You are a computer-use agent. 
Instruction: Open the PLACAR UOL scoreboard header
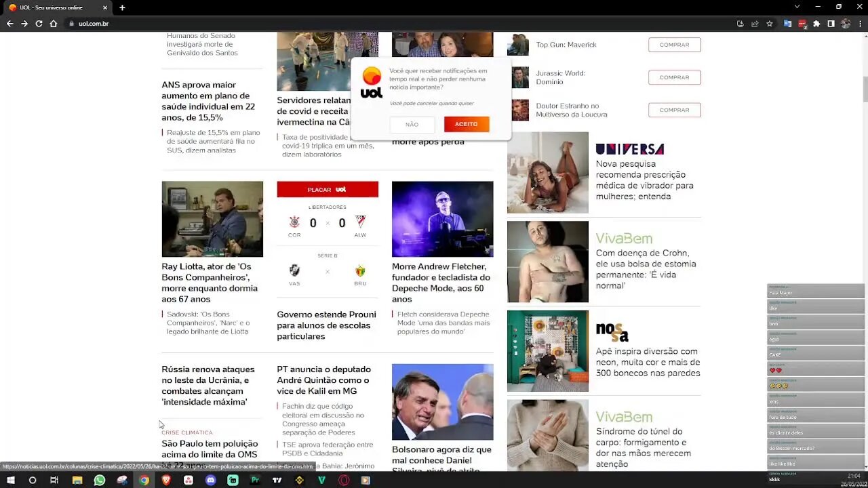click(x=328, y=189)
